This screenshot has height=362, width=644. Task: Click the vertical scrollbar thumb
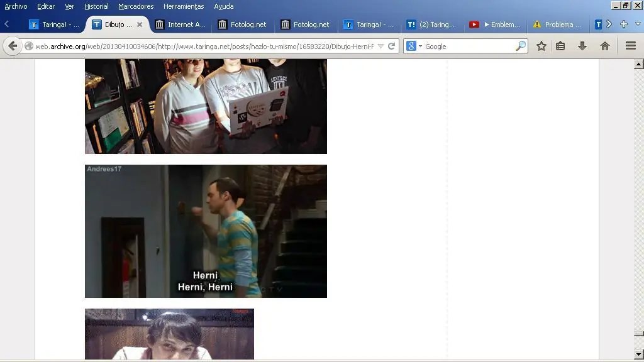tap(638, 334)
